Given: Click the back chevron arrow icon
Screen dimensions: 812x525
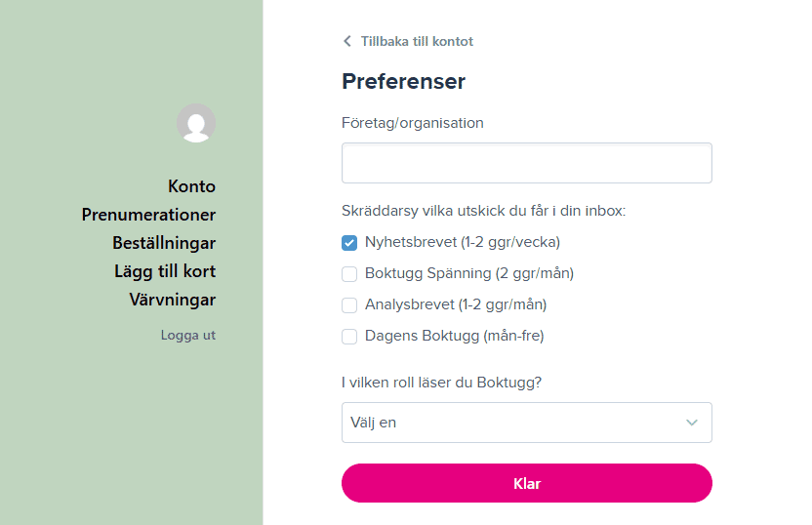Looking at the screenshot, I should coord(347,41).
